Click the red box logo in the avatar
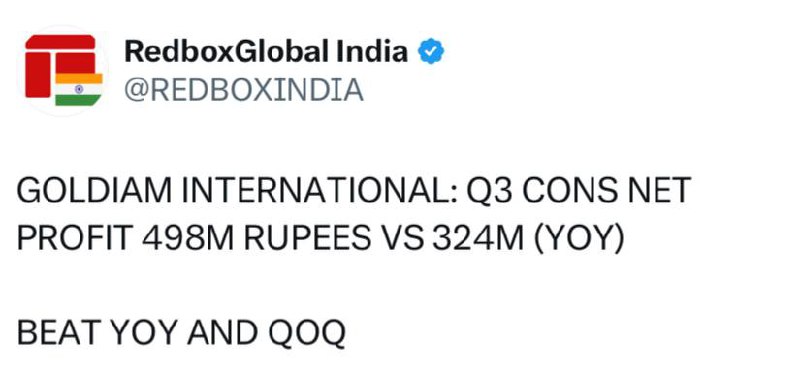This screenshot has width=800, height=373. 60,65
